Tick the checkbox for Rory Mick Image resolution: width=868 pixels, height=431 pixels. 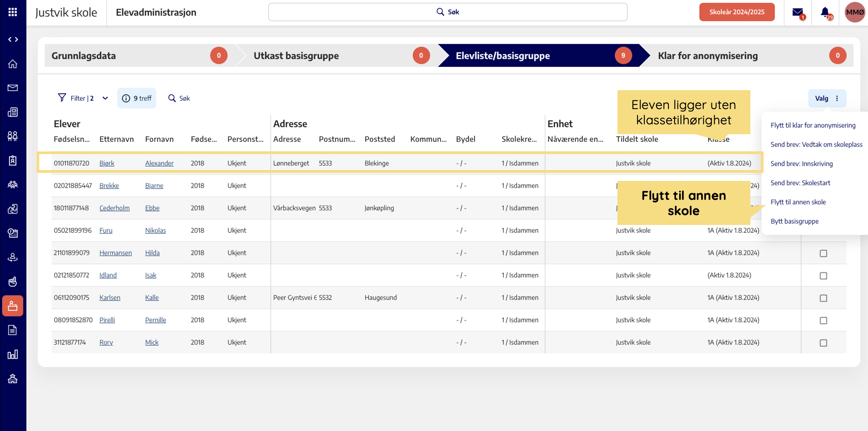click(823, 343)
